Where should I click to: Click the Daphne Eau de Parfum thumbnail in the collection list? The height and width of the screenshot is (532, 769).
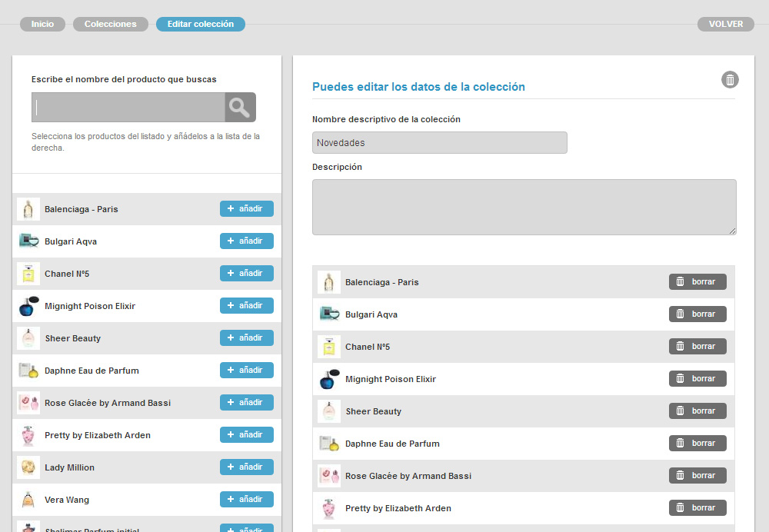coord(329,444)
